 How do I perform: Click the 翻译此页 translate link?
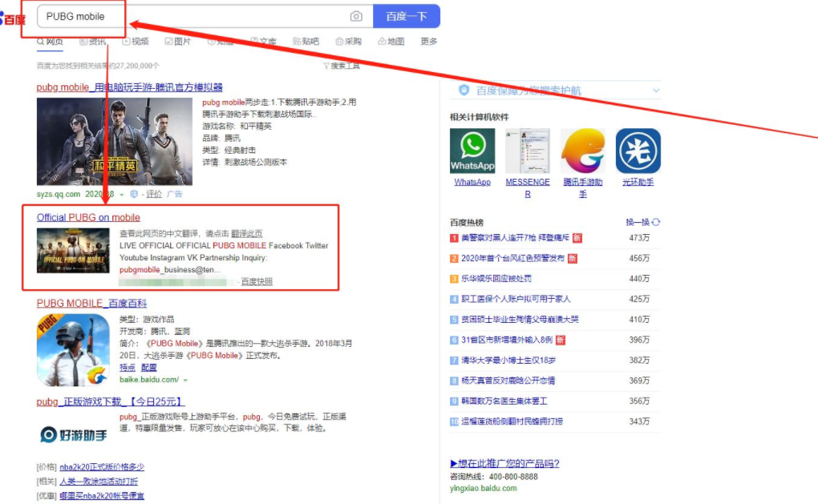click(247, 233)
